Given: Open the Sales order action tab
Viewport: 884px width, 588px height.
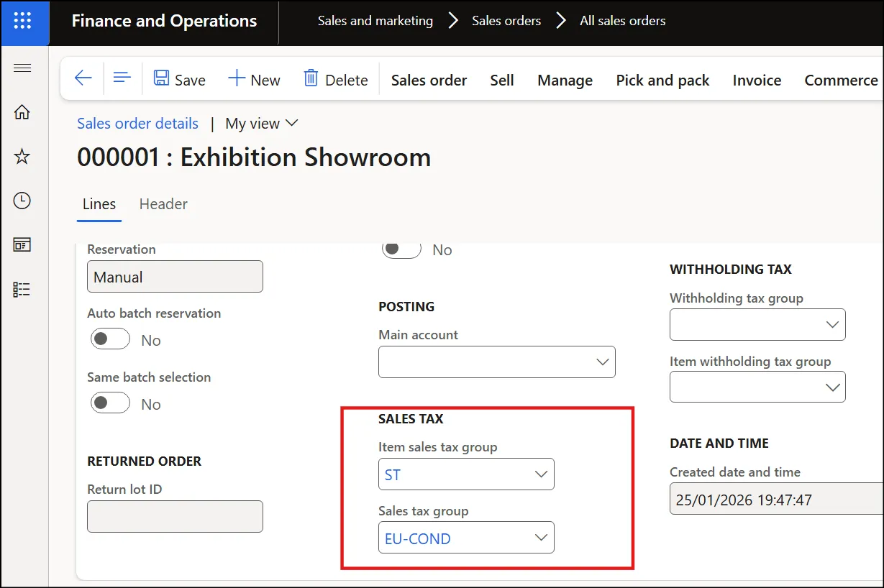Looking at the screenshot, I should (x=429, y=81).
